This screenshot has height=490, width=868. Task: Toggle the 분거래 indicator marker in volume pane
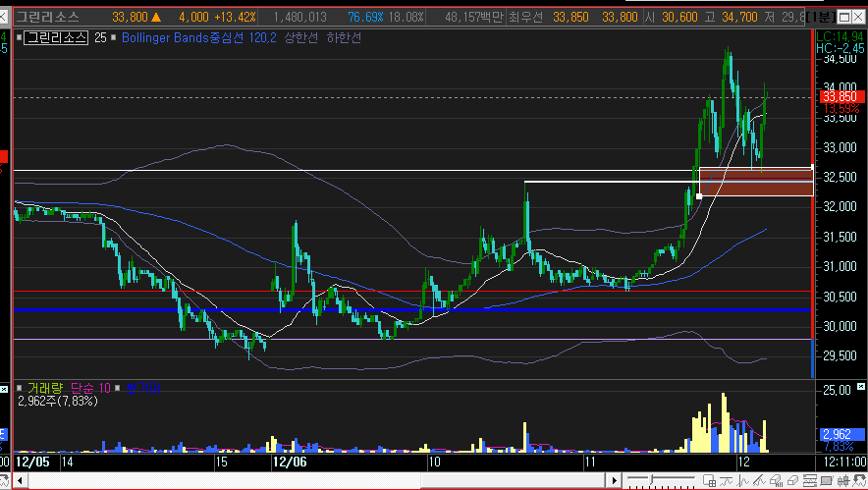[x=118, y=388]
